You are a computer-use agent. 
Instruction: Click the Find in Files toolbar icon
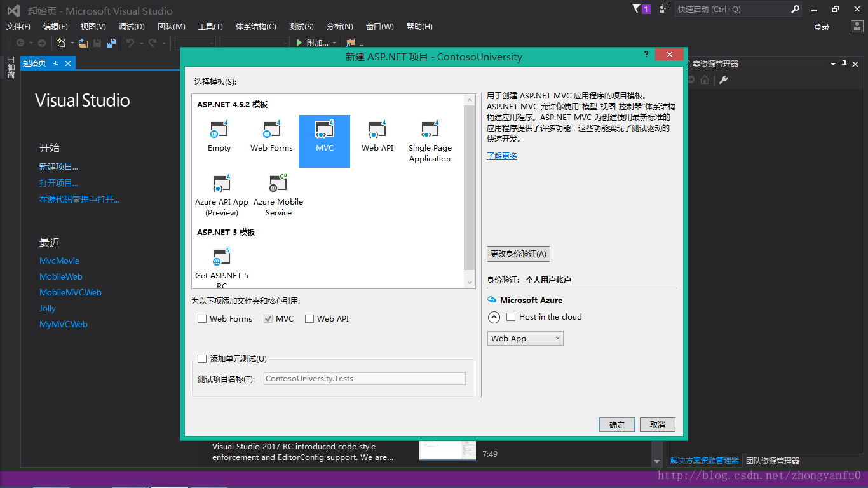point(350,43)
